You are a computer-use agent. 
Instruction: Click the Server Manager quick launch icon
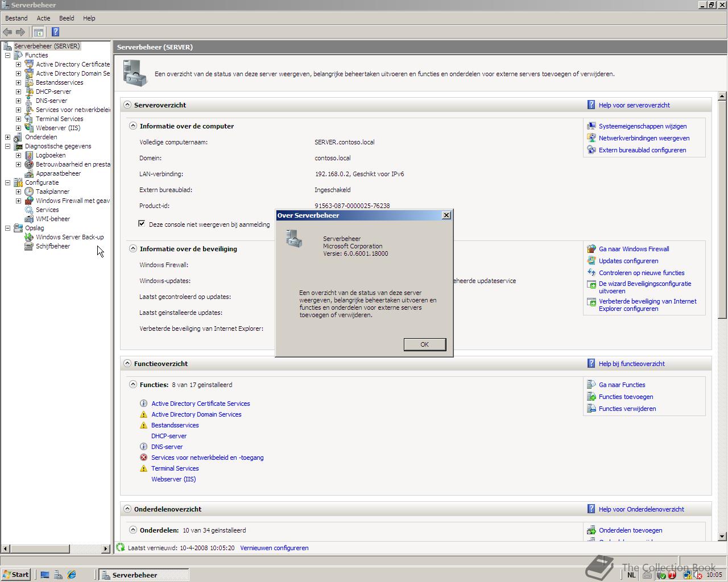58,575
